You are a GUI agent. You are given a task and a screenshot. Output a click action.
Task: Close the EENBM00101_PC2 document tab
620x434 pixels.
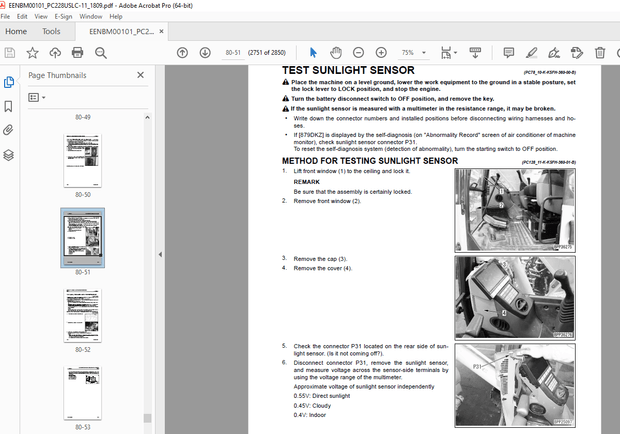point(161,31)
